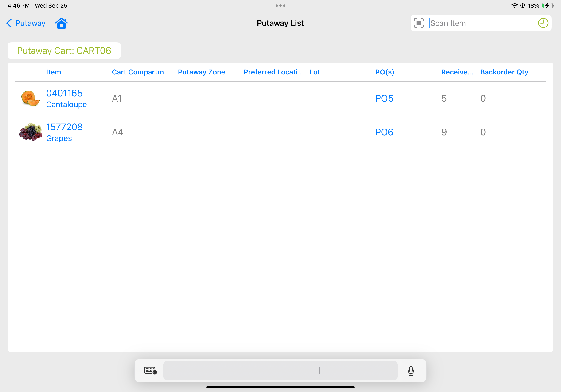Tap the Putaway Cart: CART06 label
Screen dimensions: 561x392
[64, 51]
